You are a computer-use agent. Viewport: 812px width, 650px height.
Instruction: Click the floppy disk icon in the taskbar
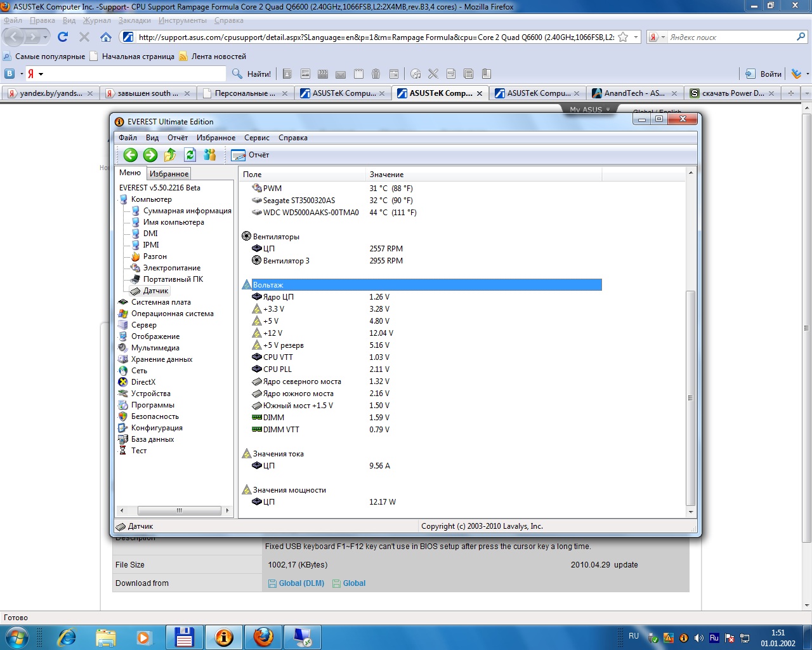pyautogui.click(x=185, y=637)
